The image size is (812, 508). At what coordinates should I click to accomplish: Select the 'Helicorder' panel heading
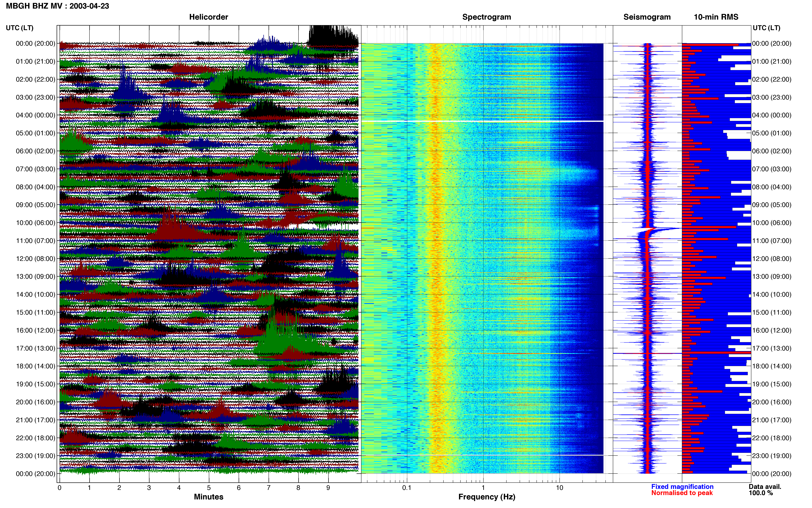pyautogui.click(x=209, y=17)
